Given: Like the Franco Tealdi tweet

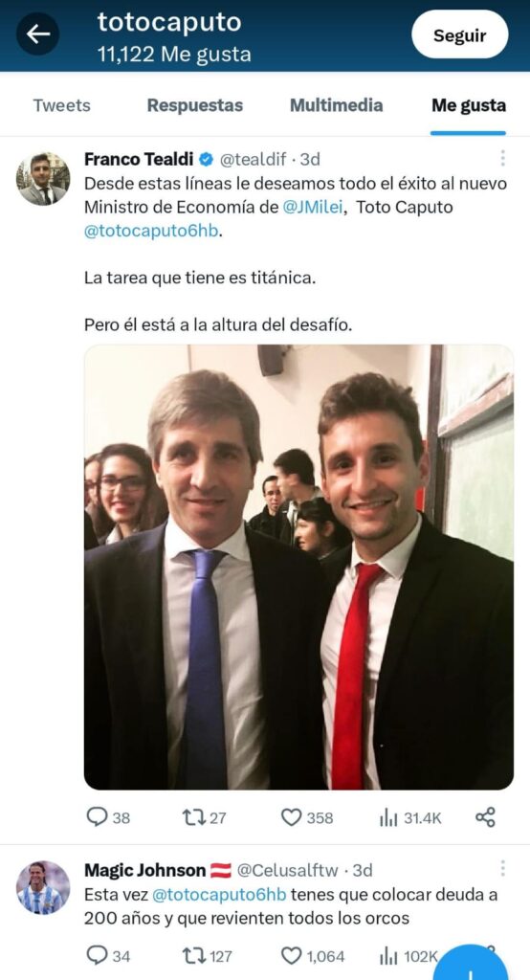Looking at the screenshot, I should (x=291, y=817).
